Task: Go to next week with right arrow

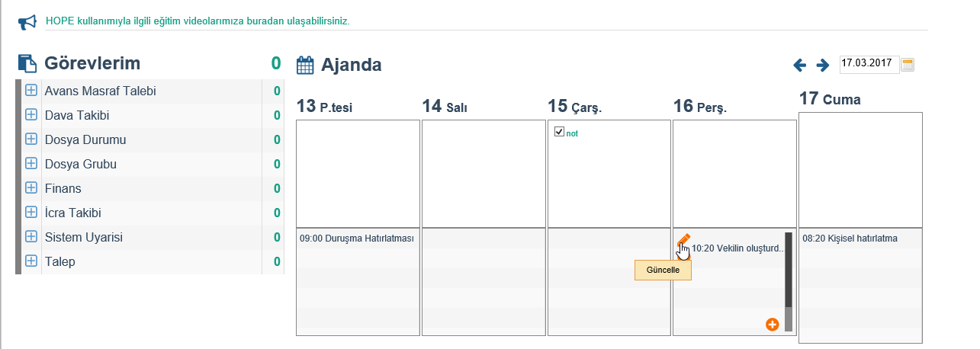Action: 823,66
